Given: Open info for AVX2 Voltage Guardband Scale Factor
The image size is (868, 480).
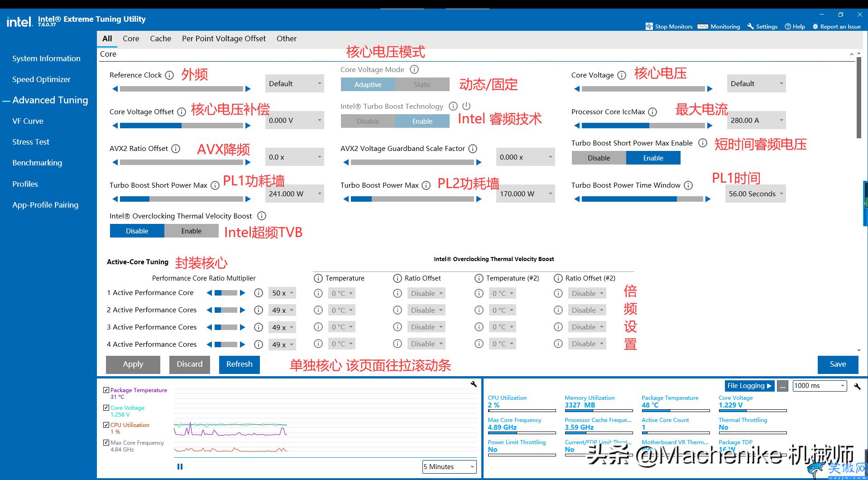Looking at the screenshot, I should (x=473, y=149).
